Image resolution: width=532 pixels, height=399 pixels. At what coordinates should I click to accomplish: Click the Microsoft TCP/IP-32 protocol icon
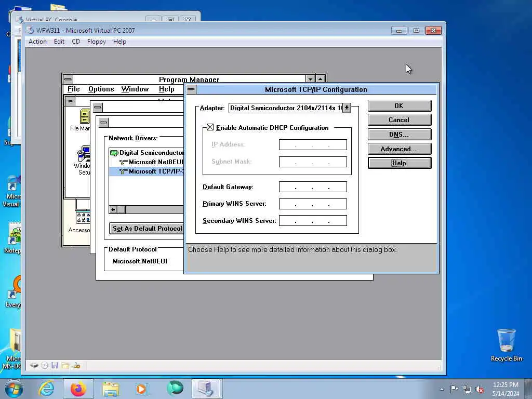coord(124,171)
